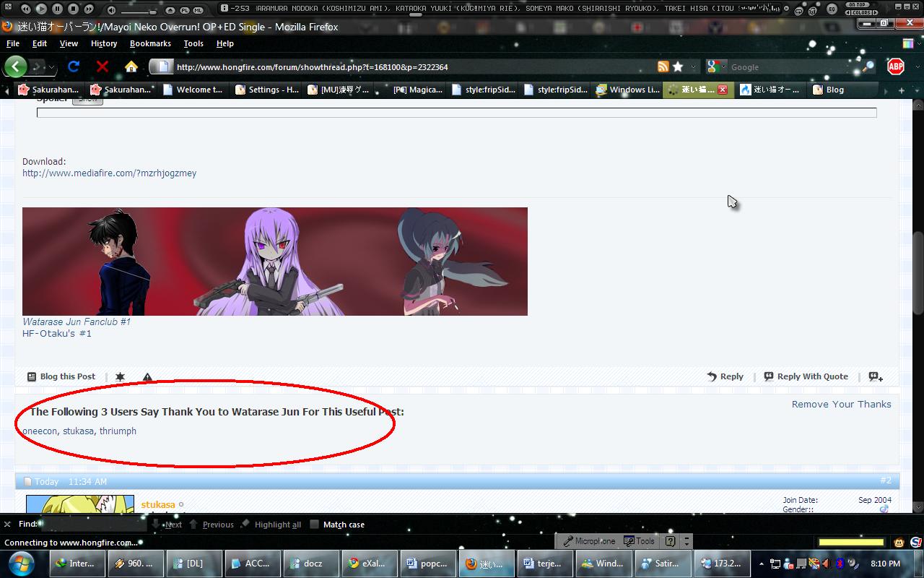Open the Help menu
Viewport: 924px width, 578px height.
225,43
